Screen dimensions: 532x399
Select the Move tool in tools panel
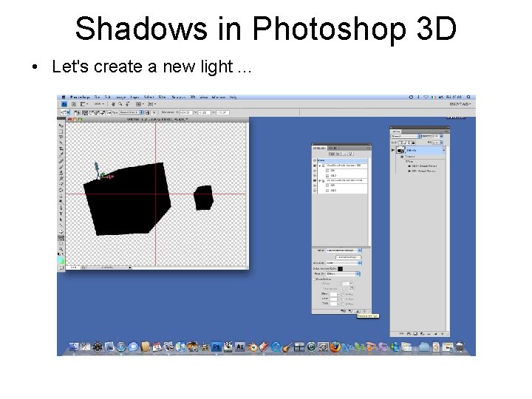(61, 126)
